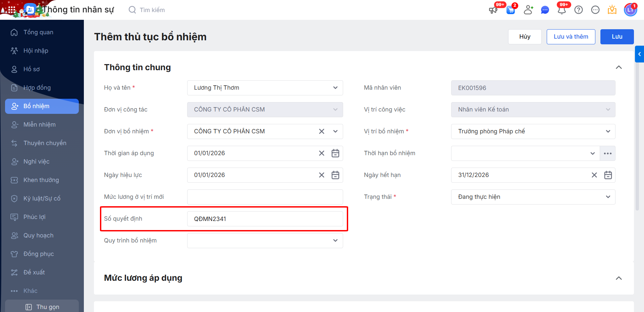Open the Trạng thái dropdown
This screenshot has width=644, height=312.
click(x=608, y=197)
